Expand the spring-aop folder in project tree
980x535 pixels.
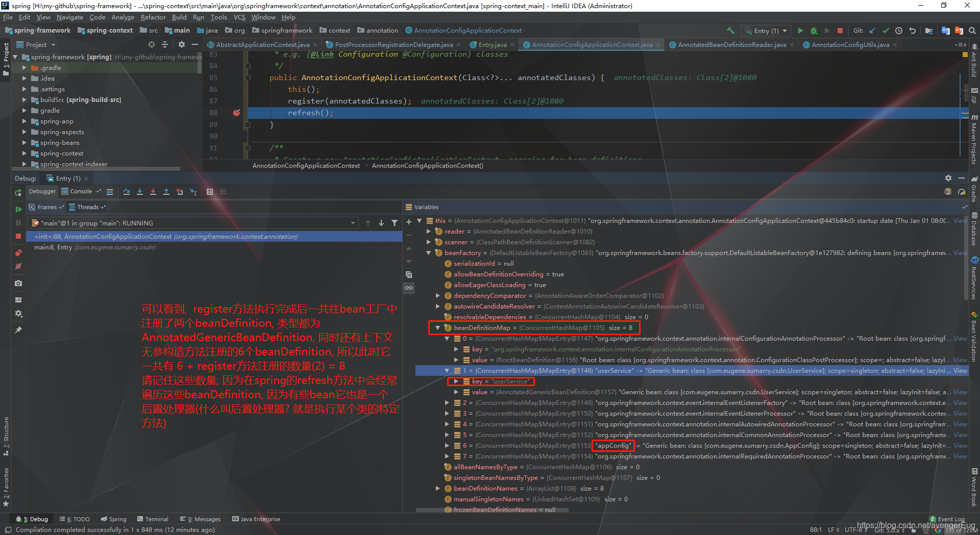[24, 121]
